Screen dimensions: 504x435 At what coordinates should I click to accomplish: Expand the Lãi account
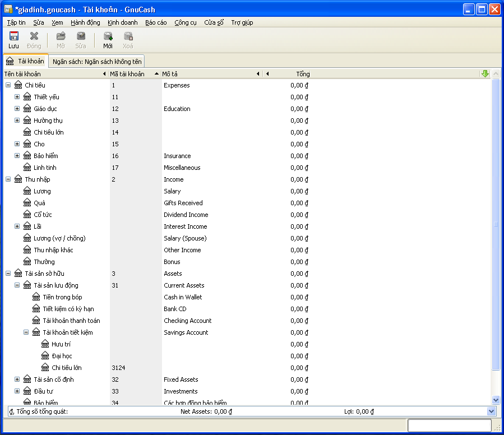17,226
